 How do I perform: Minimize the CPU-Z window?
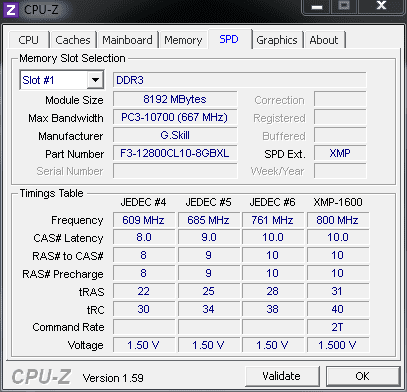(x=317, y=7)
